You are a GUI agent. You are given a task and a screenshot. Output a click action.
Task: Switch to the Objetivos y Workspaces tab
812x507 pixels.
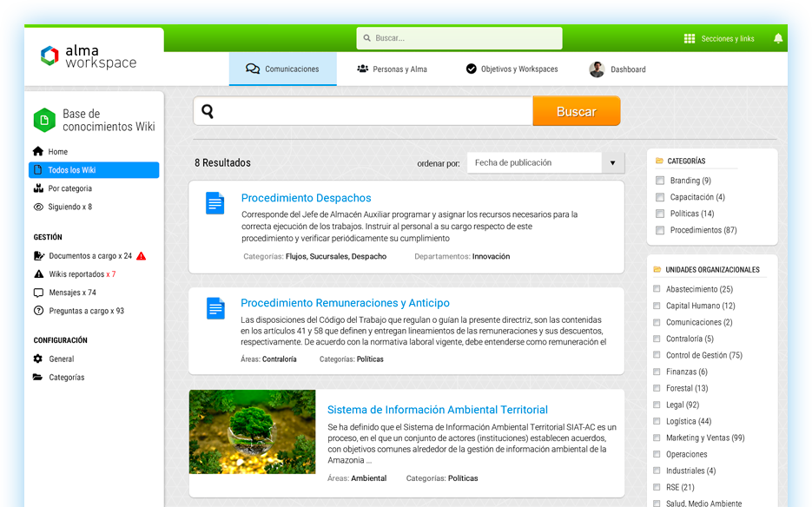tap(512, 69)
